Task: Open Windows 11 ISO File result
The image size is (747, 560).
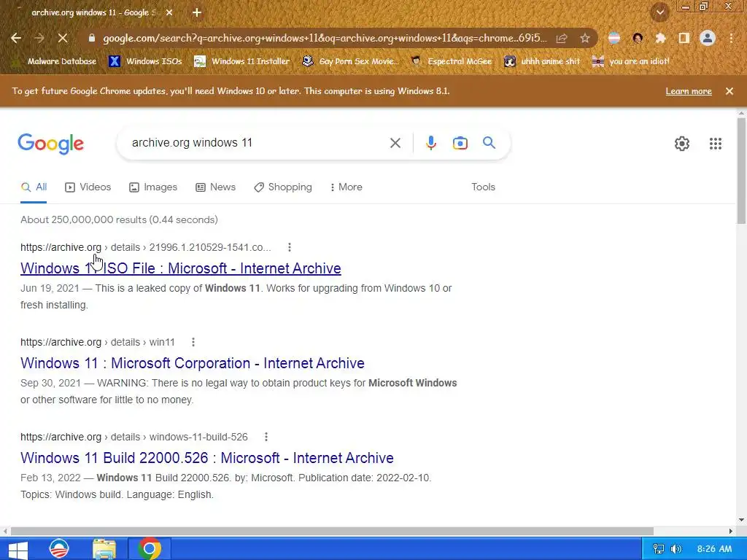Action: point(181,268)
